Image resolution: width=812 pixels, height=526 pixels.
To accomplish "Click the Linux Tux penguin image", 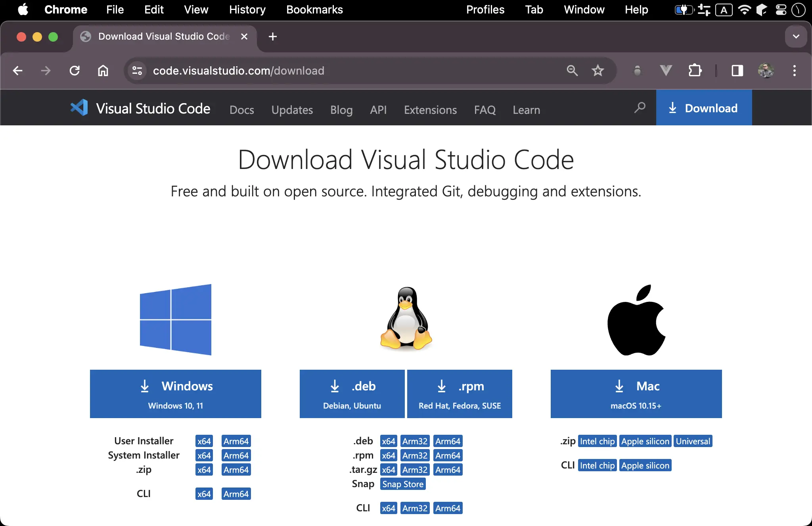I will click(x=406, y=319).
